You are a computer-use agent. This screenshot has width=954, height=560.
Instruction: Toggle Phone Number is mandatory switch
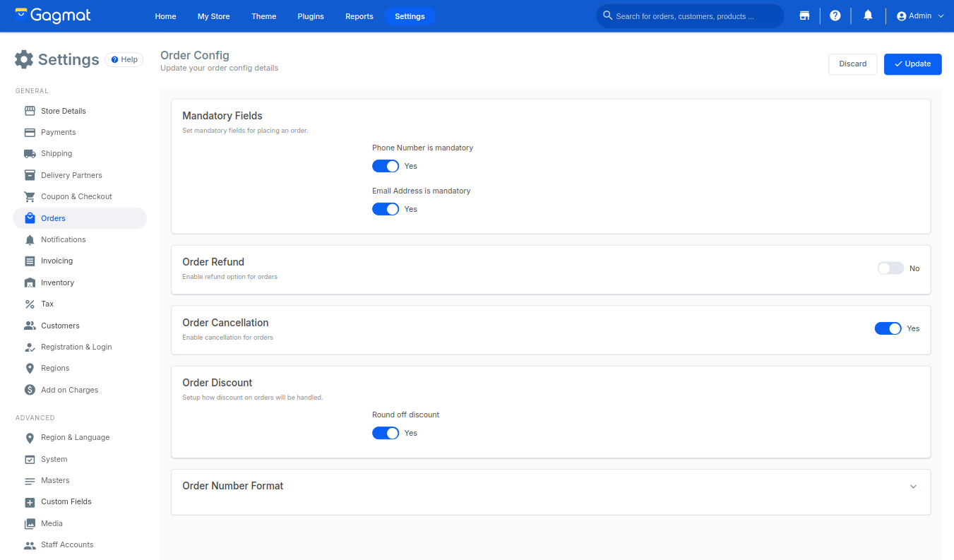(386, 166)
